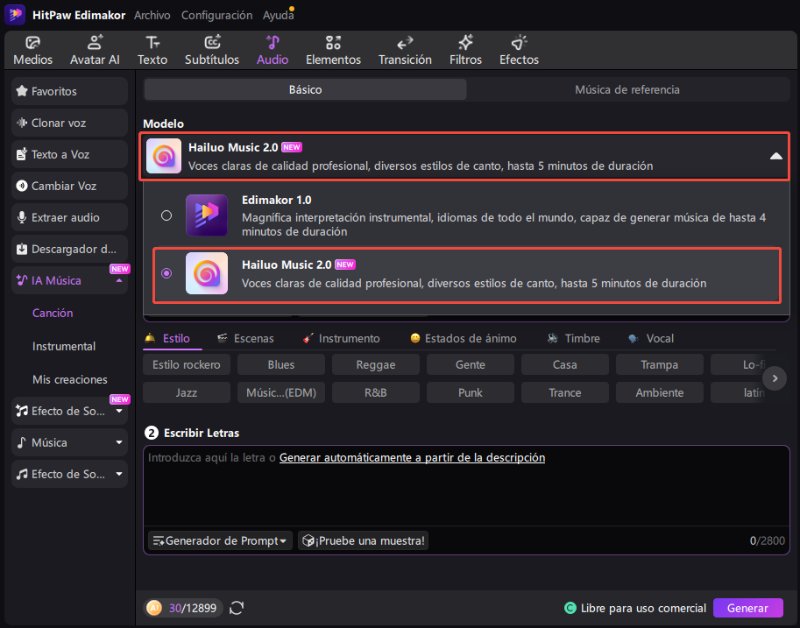800x628 pixels.
Task: Collapse the IA Música sidebar section
Action: pos(120,281)
